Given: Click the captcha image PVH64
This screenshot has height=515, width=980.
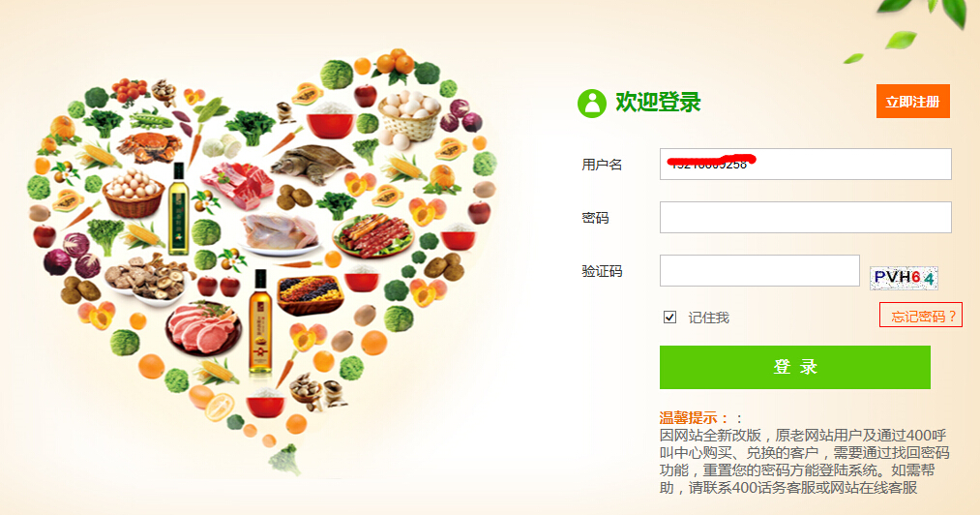Looking at the screenshot, I should pyautogui.click(x=904, y=277).
